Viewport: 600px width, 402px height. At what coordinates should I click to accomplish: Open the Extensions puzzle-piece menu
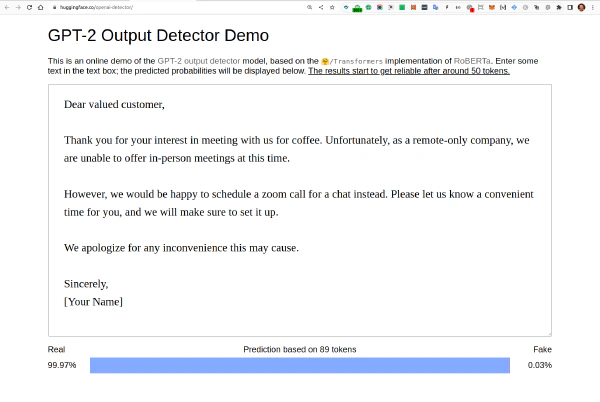[x=559, y=7]
